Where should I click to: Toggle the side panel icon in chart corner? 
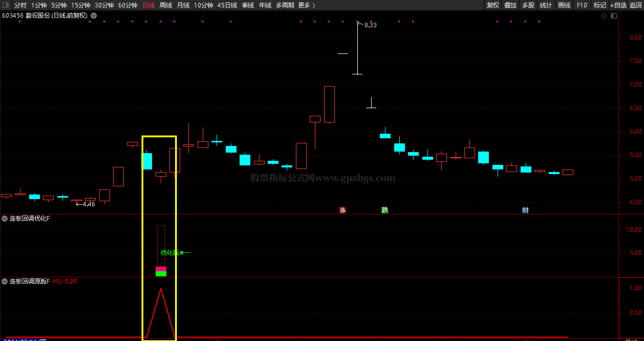click(614, 16)
